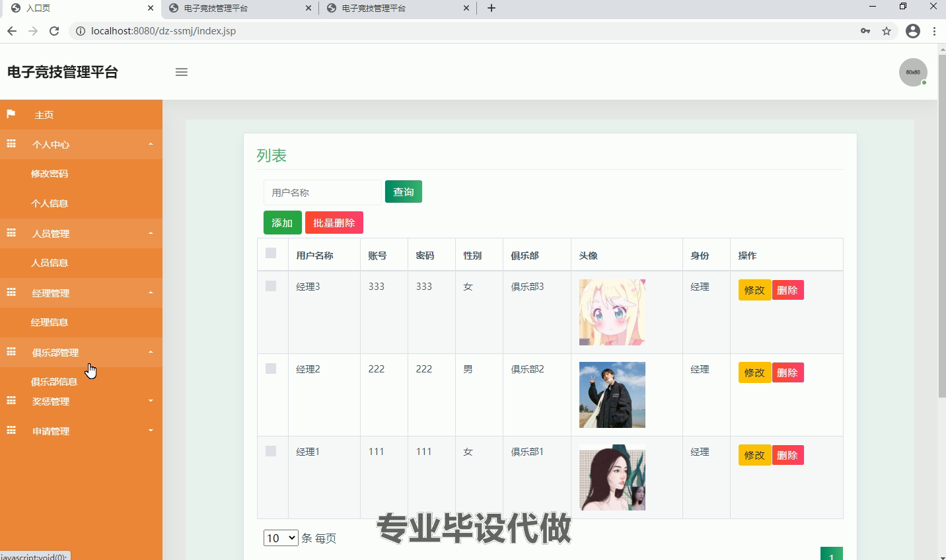Open the anime avatar thumbnail of 经理3
This screenshot has height=560, width=946.
(x=612, y=312)
